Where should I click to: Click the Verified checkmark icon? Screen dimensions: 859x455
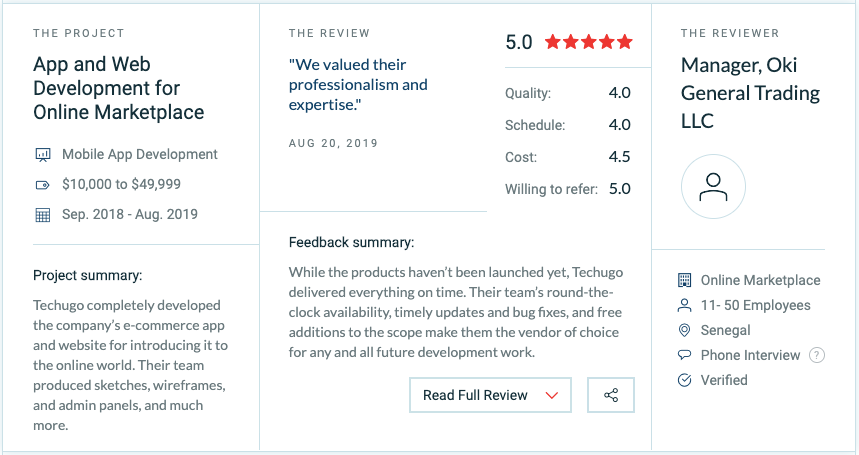click(x=685, y=381)
